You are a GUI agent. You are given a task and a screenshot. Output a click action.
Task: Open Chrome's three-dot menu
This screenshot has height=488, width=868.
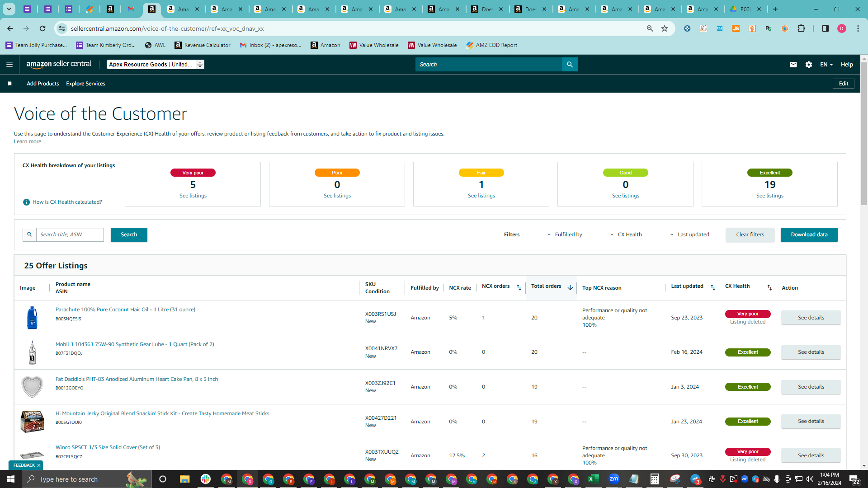(x=858, y=28)
